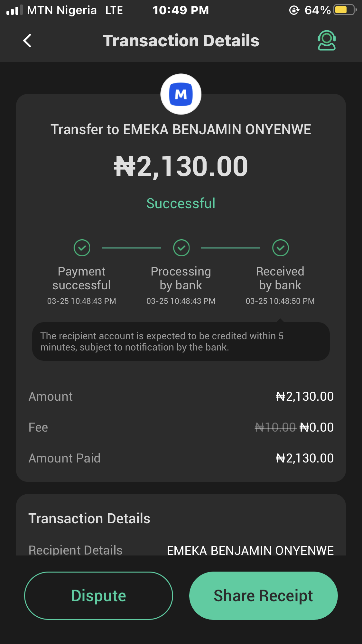Tap the Successful status text
This screenshot has width=362, height=644.
181,203
